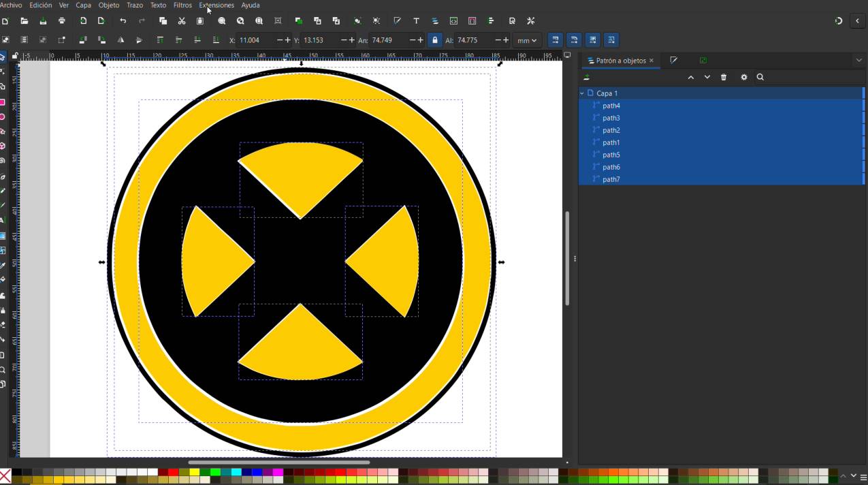Switch to Fill and Stroke panel tab
This screenshot has height=485, width=868.
tap(674, 61)
